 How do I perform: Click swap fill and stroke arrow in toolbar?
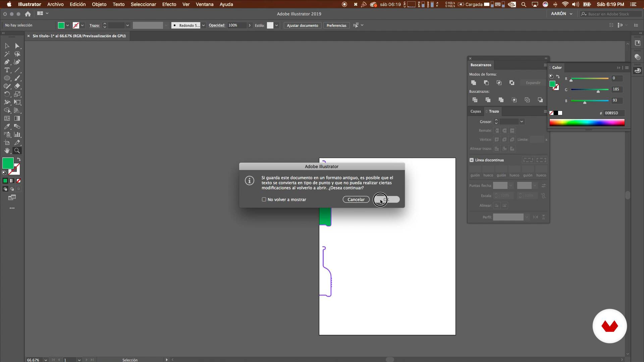[x=19, y=159]
